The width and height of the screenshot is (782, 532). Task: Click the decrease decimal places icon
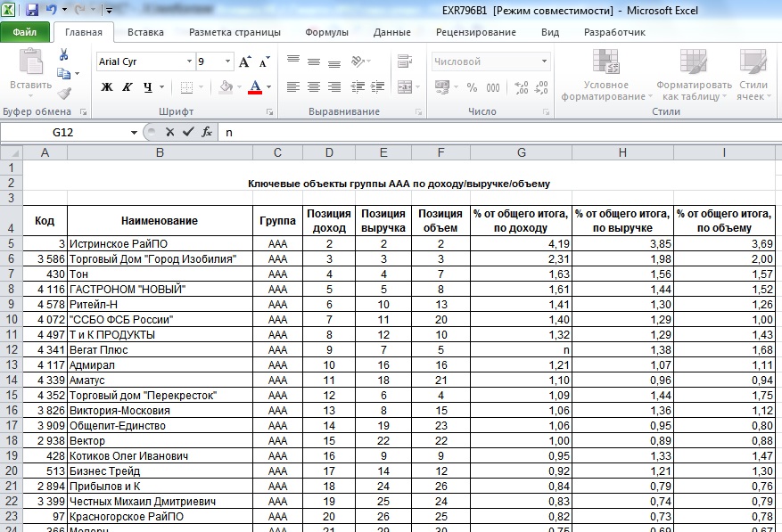coord(541,87)
